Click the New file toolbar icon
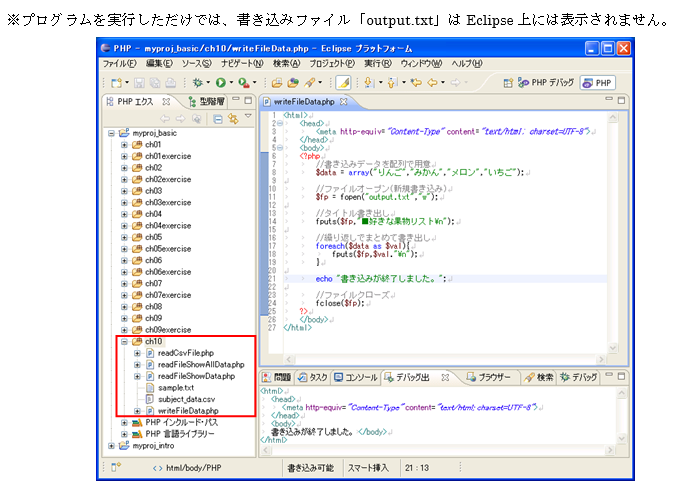Image resolution: width=677 pixels, height=486 pixels. (115, 82)
